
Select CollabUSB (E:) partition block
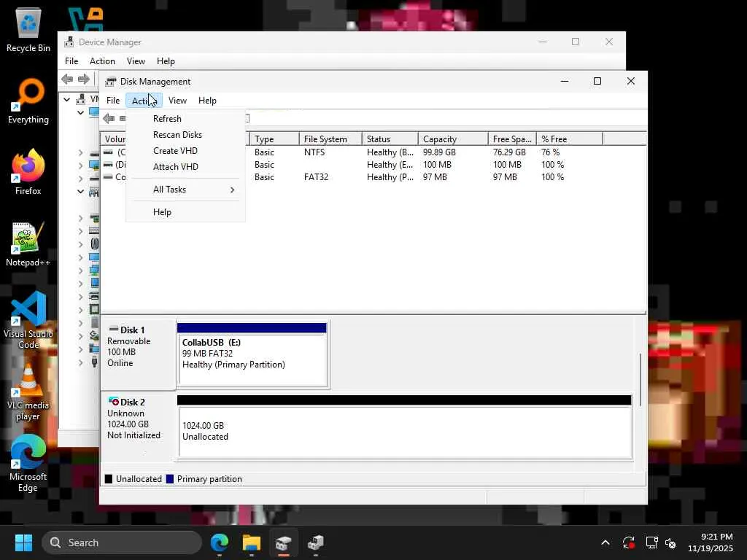[252, 355]
